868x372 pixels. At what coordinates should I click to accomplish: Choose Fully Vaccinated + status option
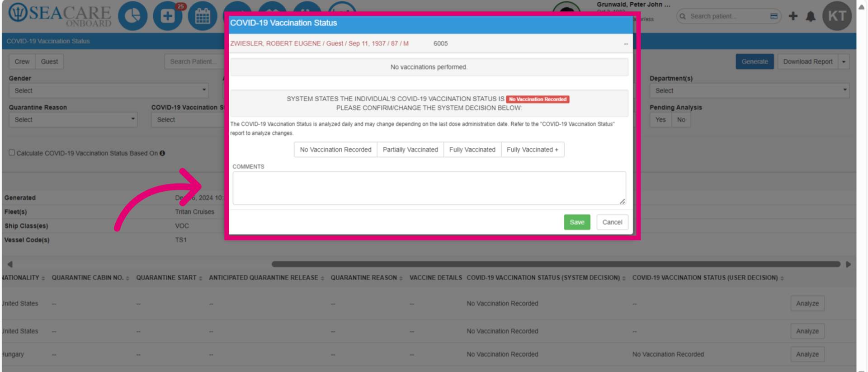533,150
